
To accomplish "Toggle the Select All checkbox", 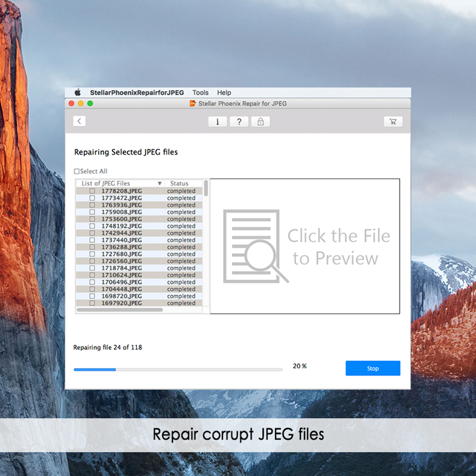I will coord(77,171).
